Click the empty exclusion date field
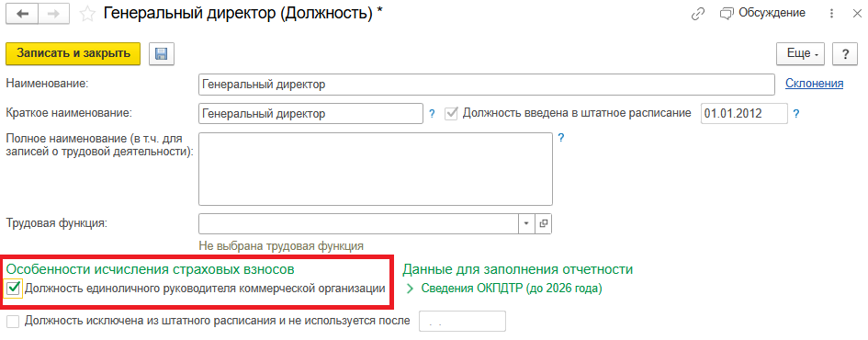Screen dimensions: 868x340 tap(463, 322)
